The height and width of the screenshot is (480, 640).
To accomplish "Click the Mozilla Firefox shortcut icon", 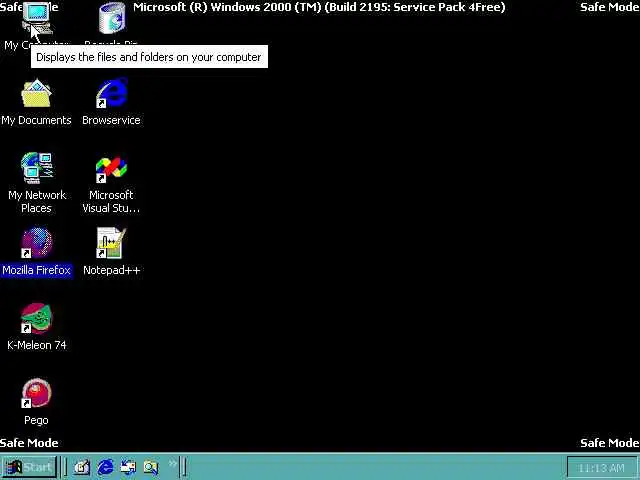I will 36,243.
